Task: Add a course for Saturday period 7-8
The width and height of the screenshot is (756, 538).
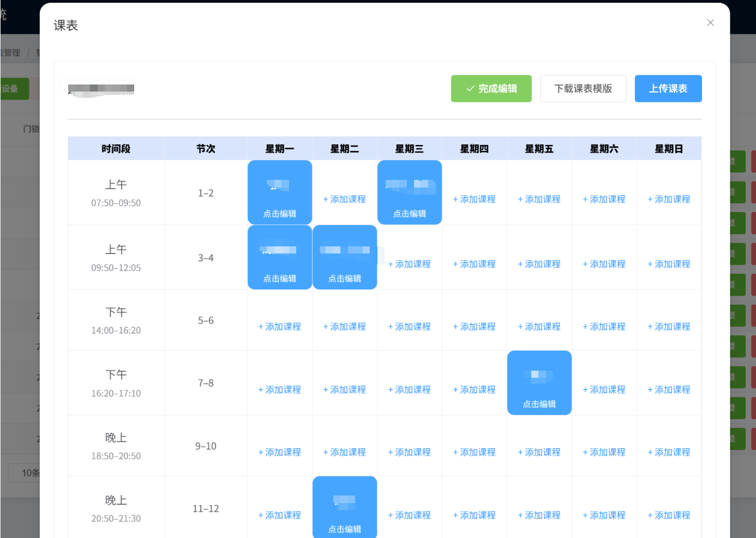Action: (x=604, y=390)
